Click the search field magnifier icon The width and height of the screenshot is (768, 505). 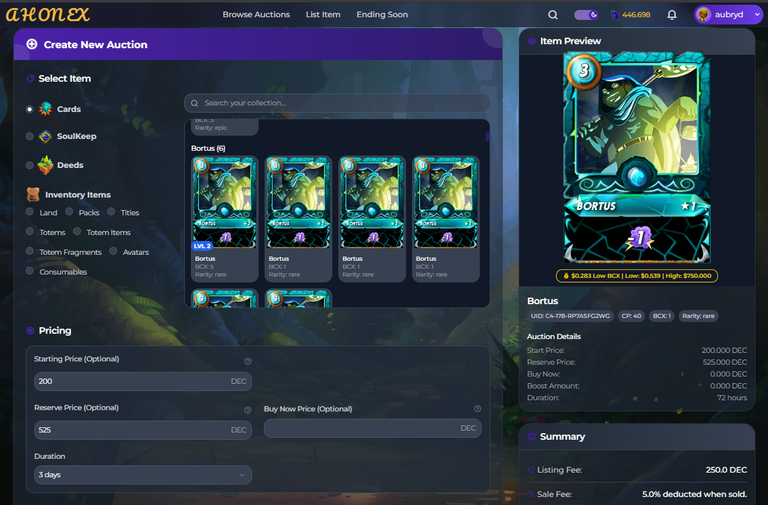click(194, 103)
